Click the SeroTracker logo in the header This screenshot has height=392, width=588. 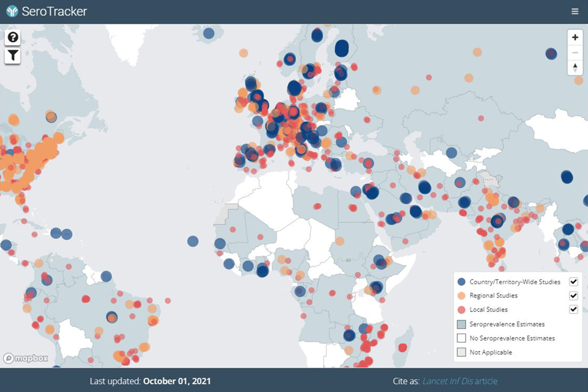coord(46,10)
